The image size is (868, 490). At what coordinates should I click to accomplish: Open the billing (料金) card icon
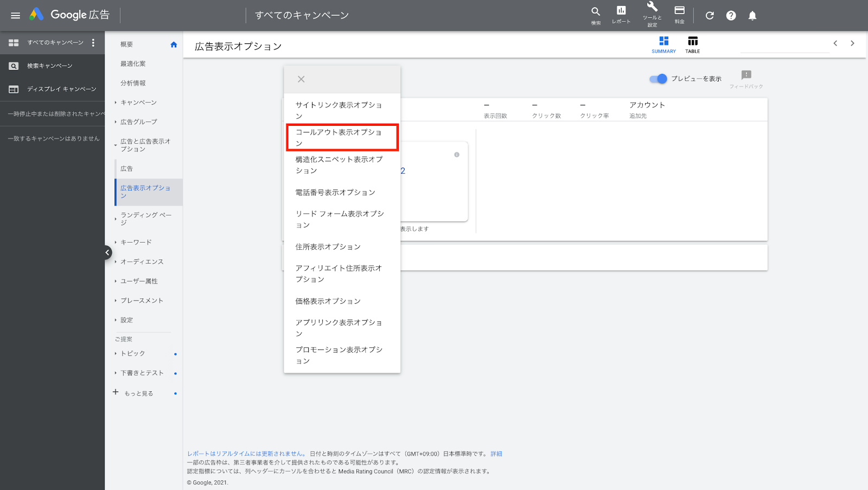coord(680,15)
